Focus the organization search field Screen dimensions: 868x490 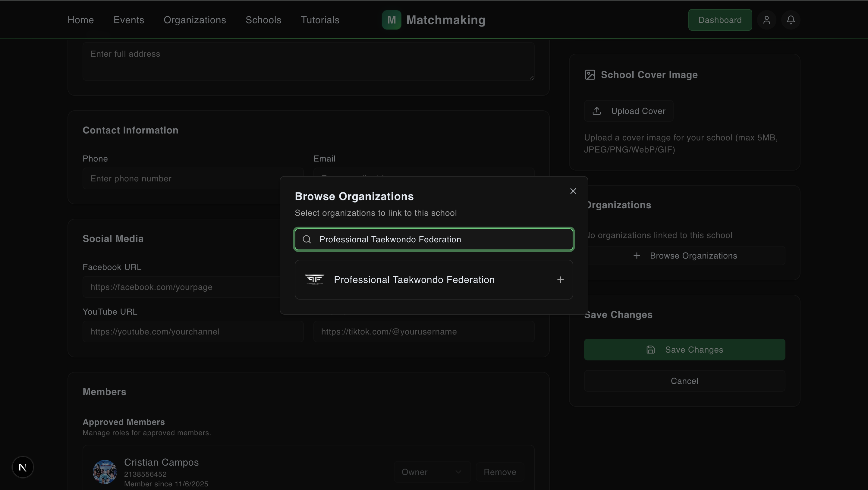pyautogui.click(x=434, y=239)
